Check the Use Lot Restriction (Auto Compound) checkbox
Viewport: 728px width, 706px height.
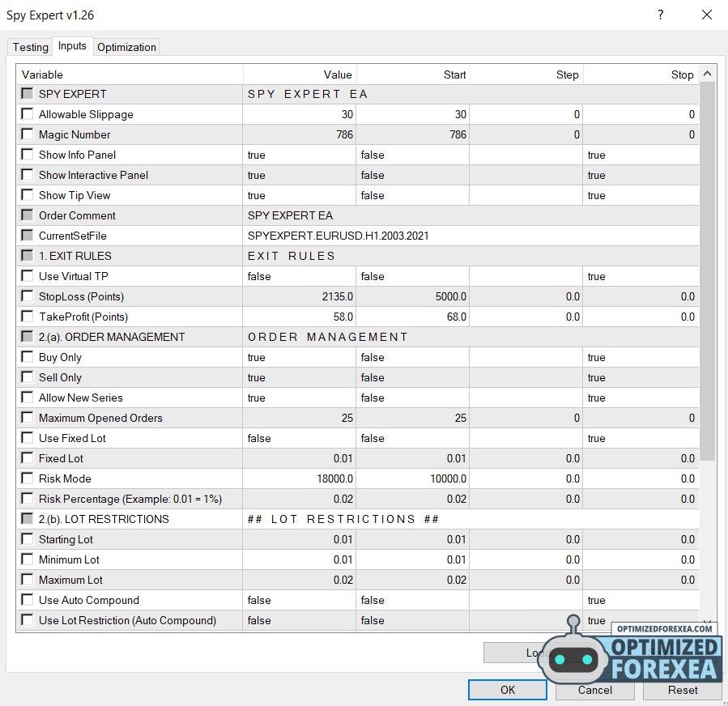pos(28,619)
